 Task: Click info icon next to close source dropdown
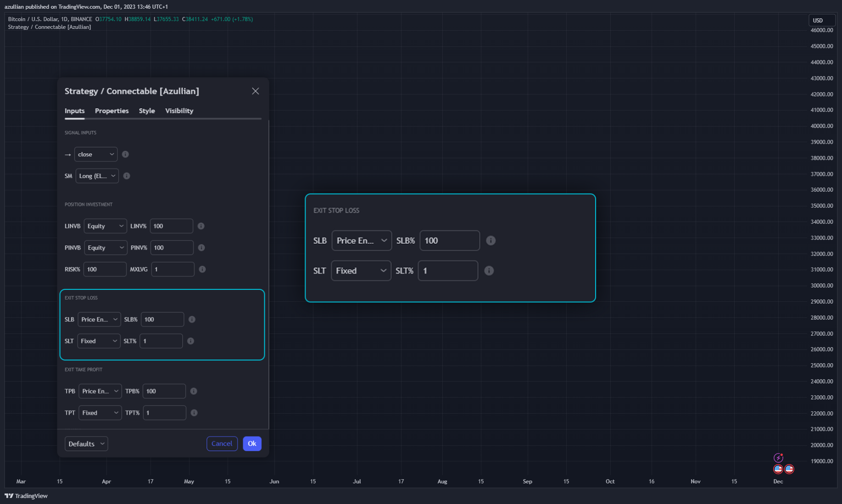[125, 155]
